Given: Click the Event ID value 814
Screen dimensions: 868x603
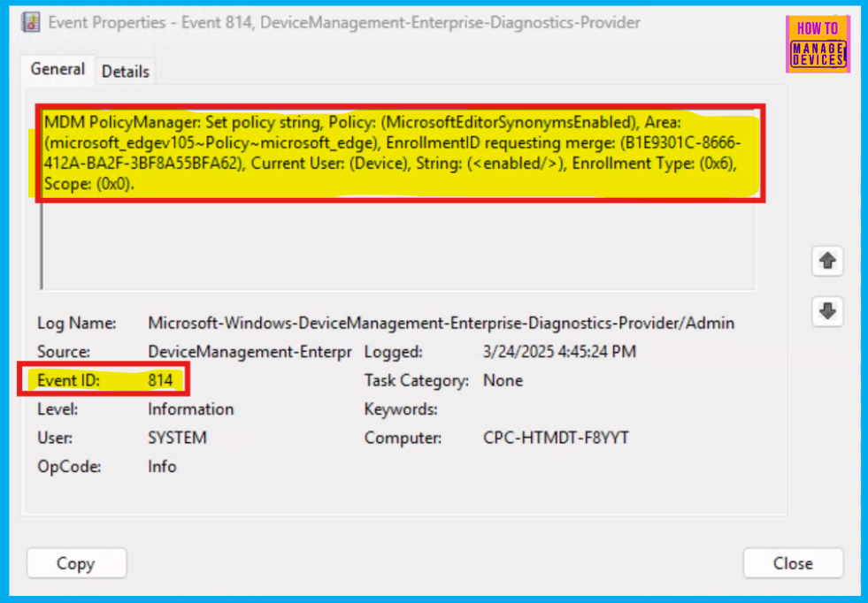Looking at the screenshot, I should [160, 380].
